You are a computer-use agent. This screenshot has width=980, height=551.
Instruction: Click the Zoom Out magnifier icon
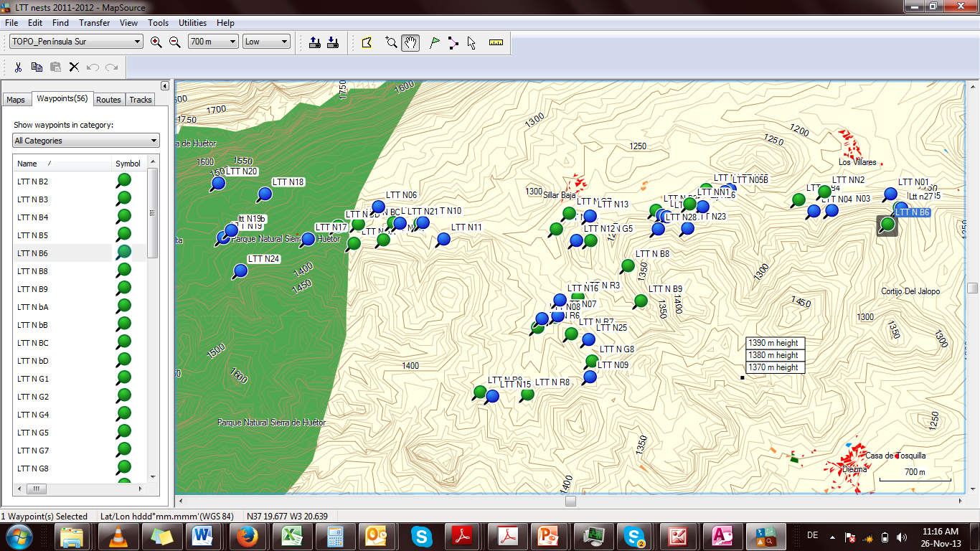[174, 42]
